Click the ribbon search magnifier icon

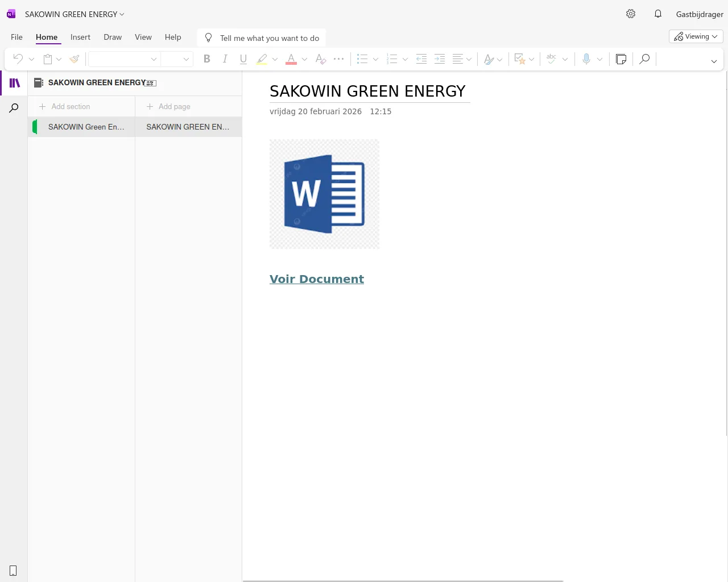click(644, 59)
